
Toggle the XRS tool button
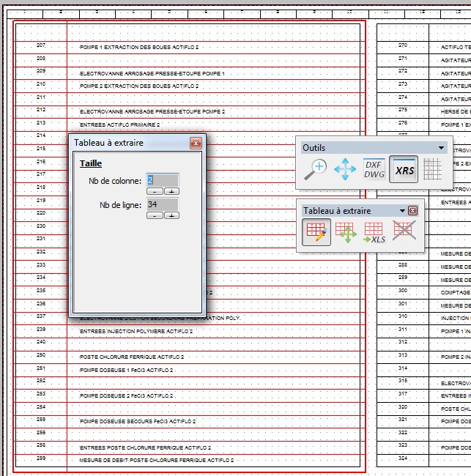[404, 169]
